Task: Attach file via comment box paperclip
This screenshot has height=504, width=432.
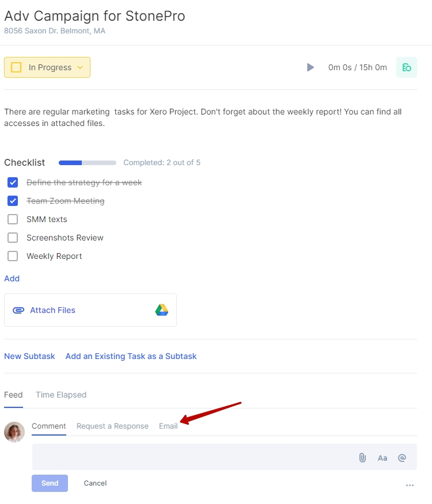Action: click(362, 458)
